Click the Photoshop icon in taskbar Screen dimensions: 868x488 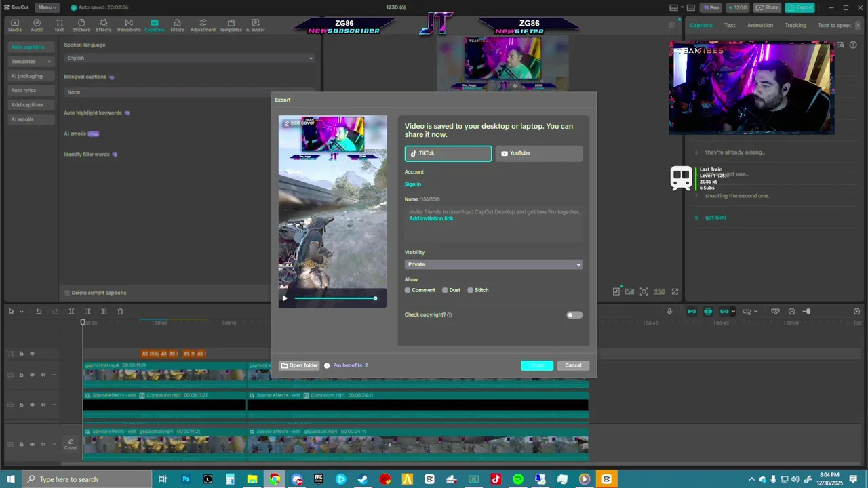click(186, 479)
